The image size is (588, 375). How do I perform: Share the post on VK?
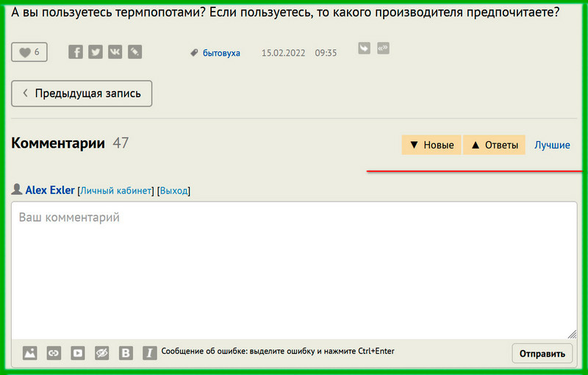(x=115, y=52)
